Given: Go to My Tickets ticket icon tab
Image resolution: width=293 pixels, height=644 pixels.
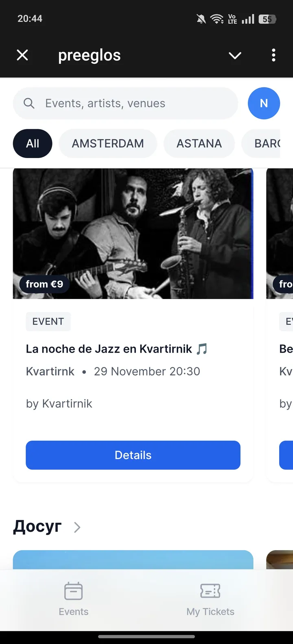Looking at the screenshot, I should coord(210,599).
